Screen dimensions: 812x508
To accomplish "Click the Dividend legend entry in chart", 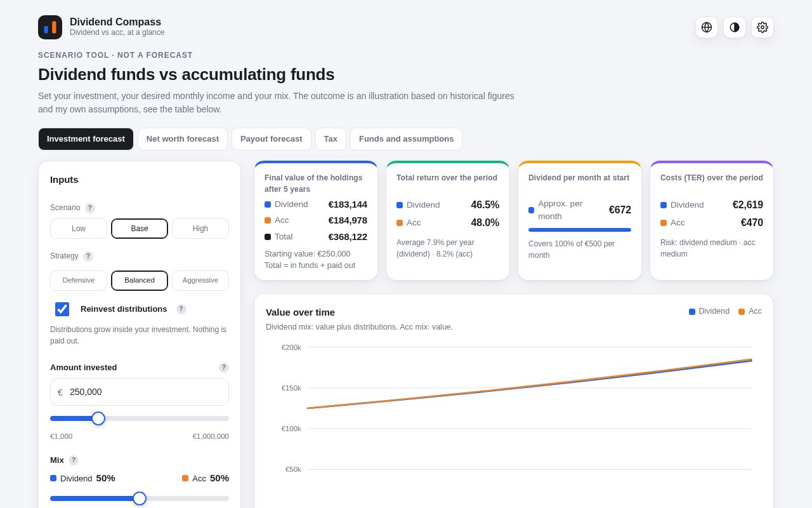I will click(709, 311).
